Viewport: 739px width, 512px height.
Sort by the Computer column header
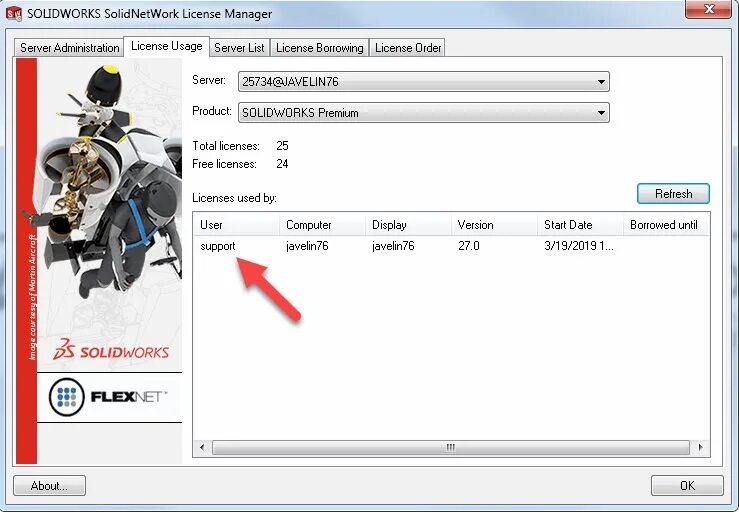322,225
